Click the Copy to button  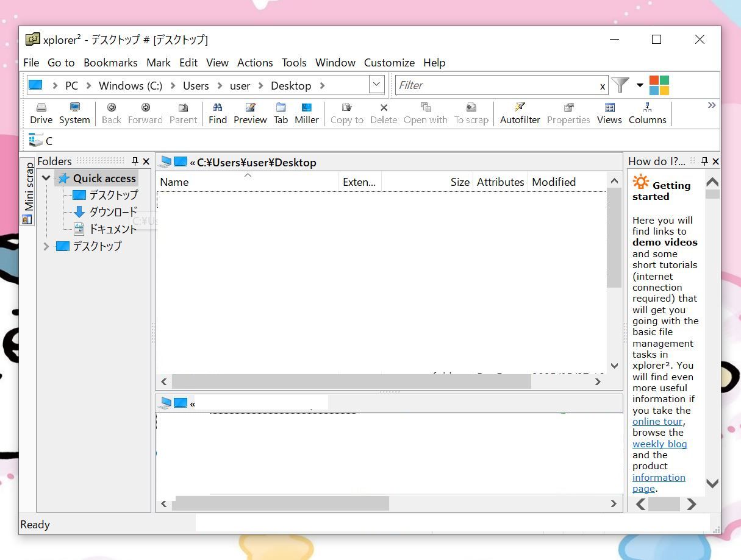pos(346,113)
